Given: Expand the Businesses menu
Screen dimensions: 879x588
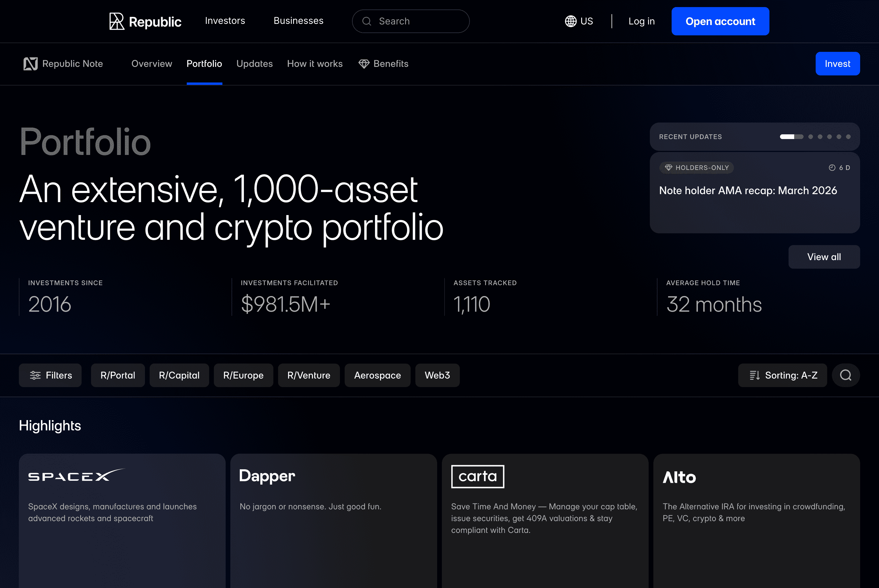Looking at the screenshot, I should coord(298,21).
